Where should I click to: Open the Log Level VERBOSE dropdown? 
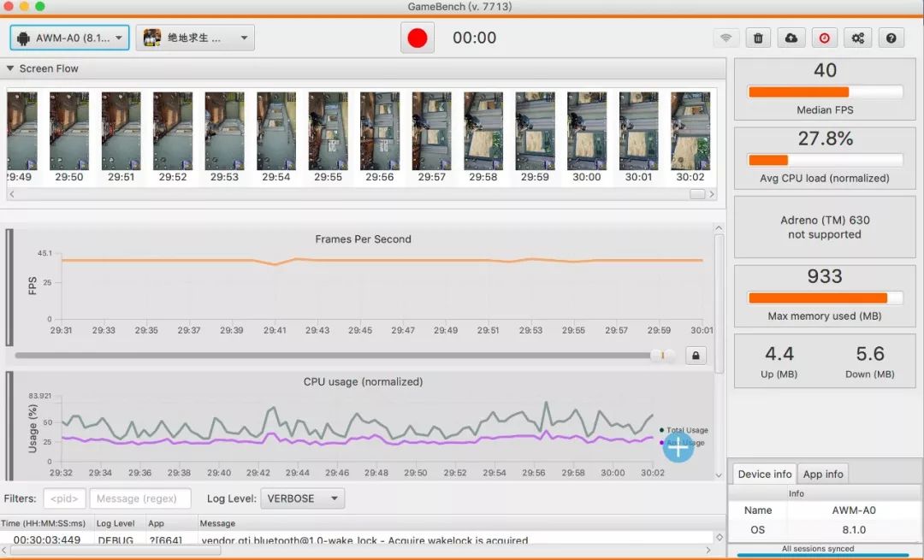302,498
